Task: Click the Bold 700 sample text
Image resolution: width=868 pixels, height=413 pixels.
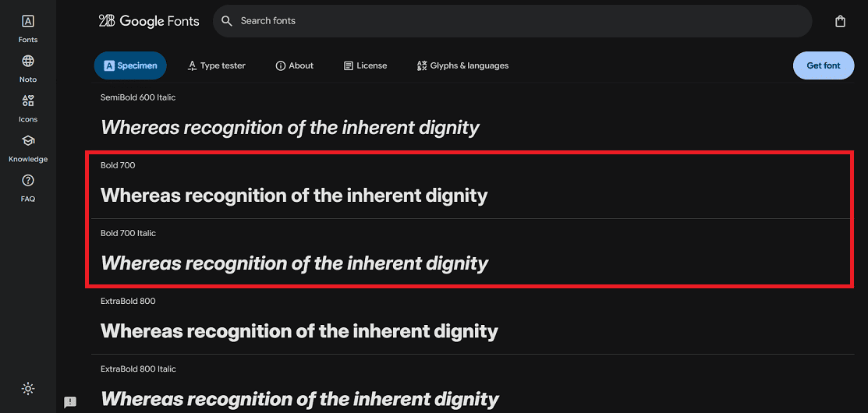Action: point(294,195)
